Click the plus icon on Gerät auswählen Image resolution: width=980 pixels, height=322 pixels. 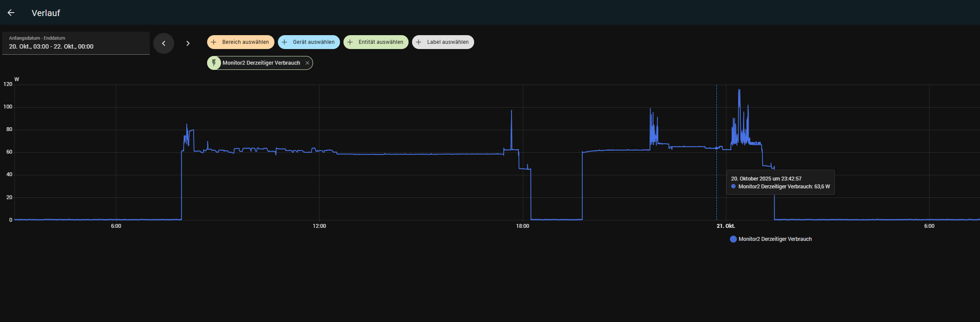(x=284, y=42)
